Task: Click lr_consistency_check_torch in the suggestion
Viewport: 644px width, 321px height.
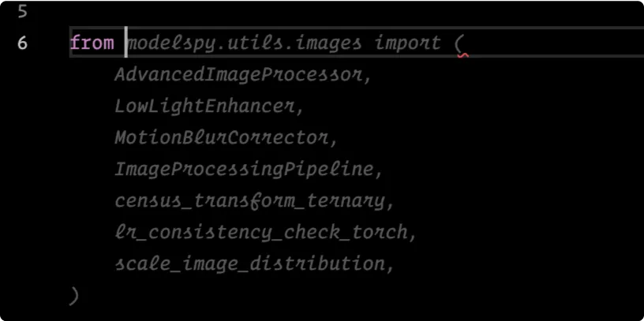Action: tap(260, 233)
